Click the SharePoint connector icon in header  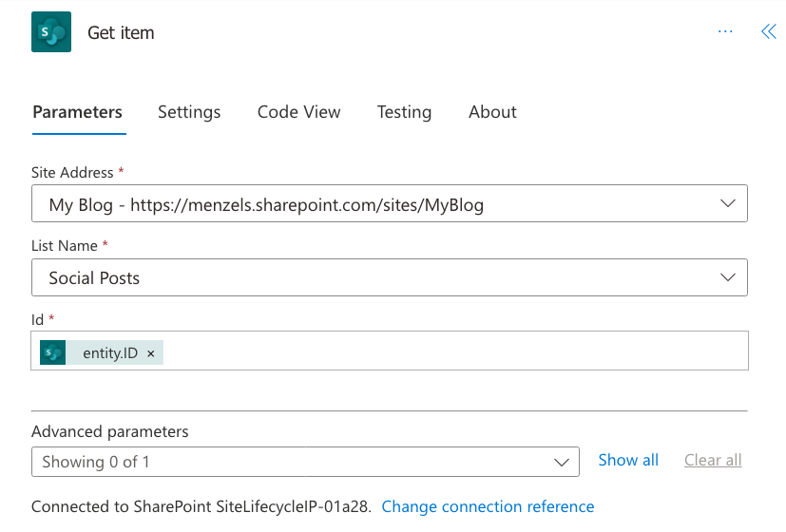click(50, 32)
